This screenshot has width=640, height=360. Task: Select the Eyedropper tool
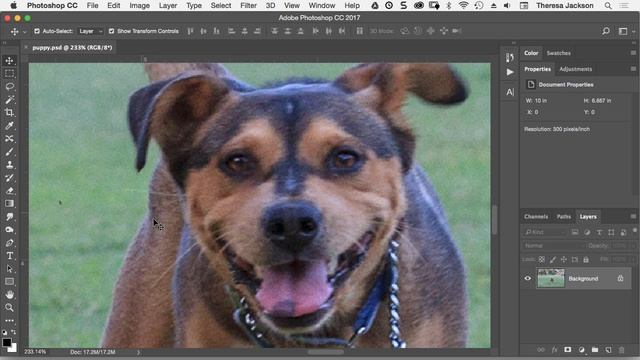[9, 126]
